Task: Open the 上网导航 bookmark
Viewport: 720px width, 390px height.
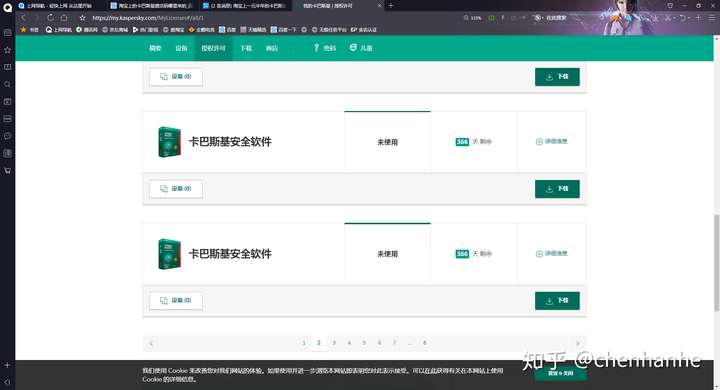Action: click(x=59, y=29)
